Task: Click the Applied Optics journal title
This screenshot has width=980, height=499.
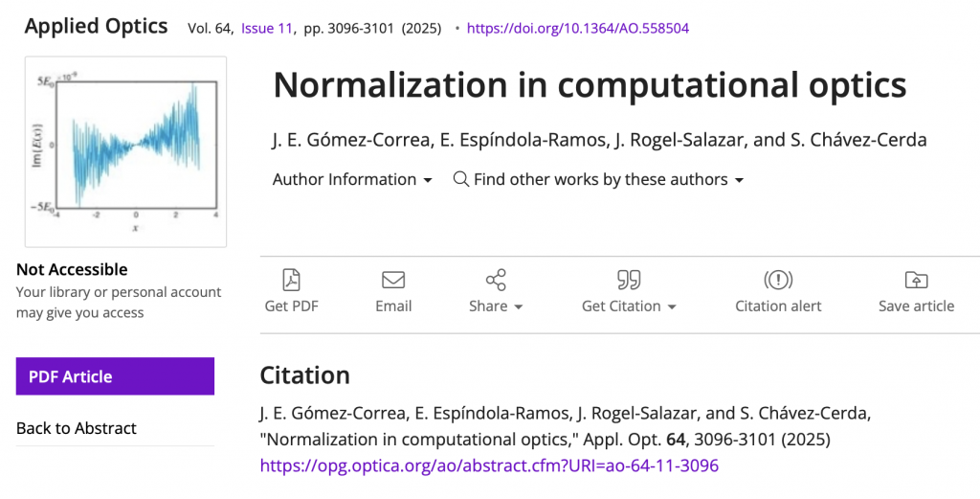Action: tap(96, 27)
